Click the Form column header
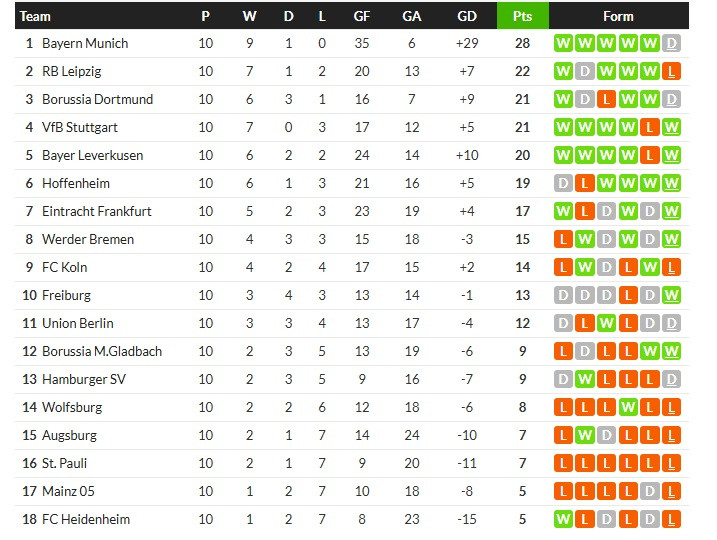The image size is (717, 540). pos(618,16)
